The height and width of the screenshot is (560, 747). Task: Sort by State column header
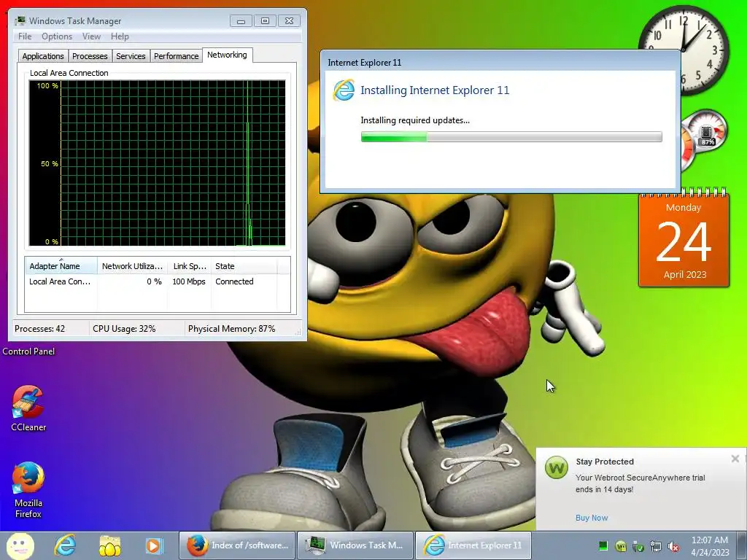pyautogui.click(x=244, y=266)
